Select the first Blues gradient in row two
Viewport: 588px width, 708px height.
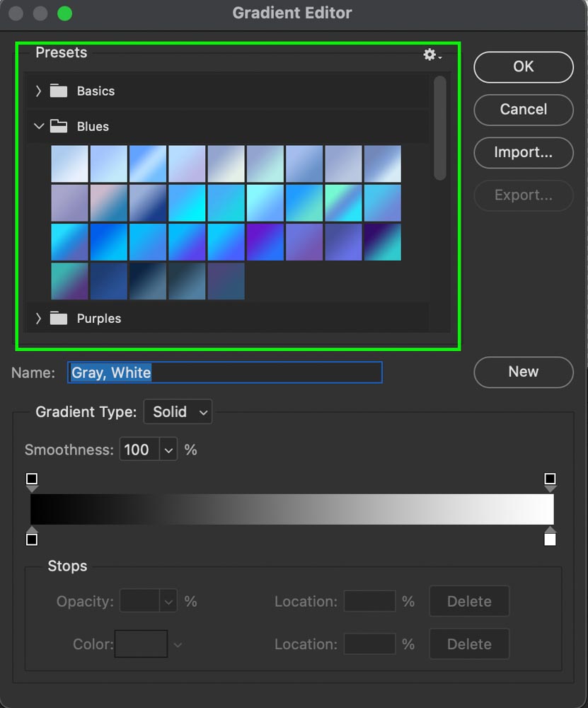69,203
